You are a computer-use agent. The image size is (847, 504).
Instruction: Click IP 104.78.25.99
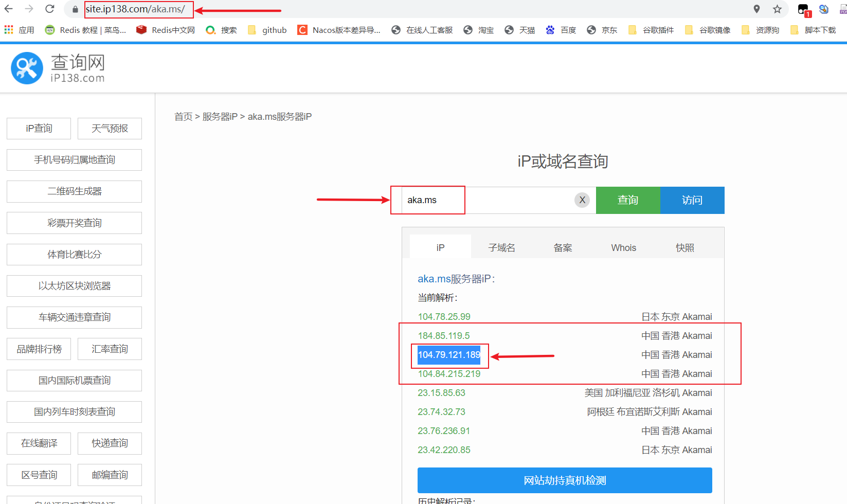coord(444,317)
